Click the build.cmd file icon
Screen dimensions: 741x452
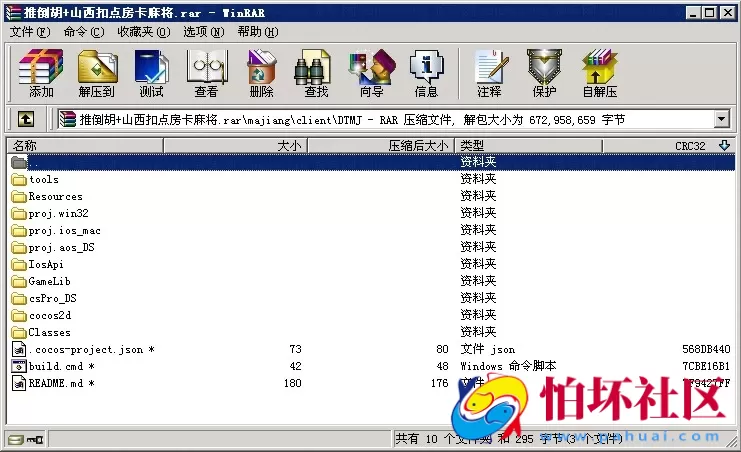click(19, 366)
